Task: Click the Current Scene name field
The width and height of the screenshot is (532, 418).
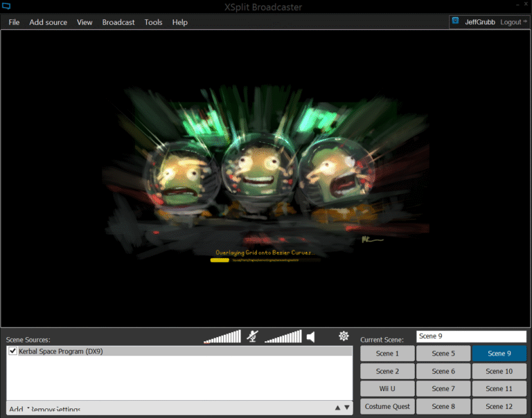Action: (471, 336)
